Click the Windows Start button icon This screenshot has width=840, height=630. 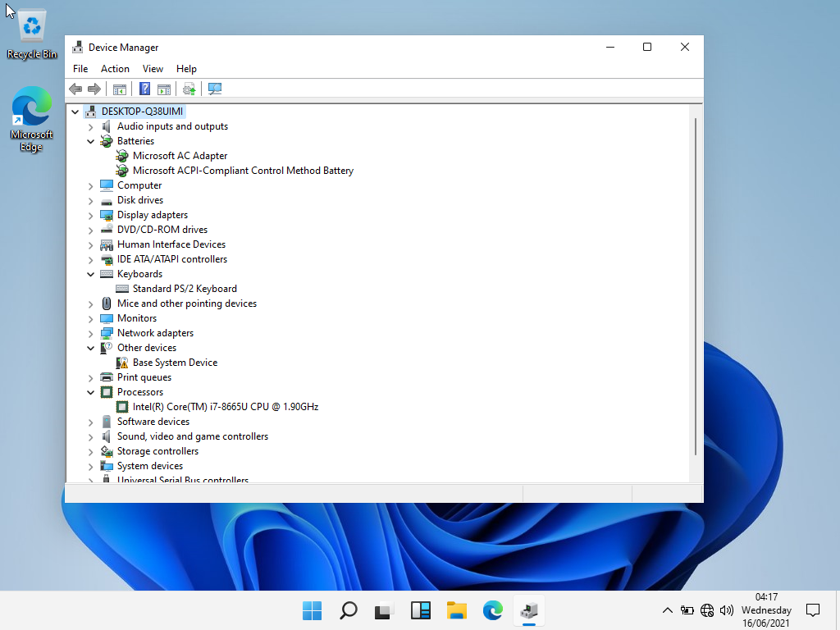pyautogui.click(x=313, y=610)
